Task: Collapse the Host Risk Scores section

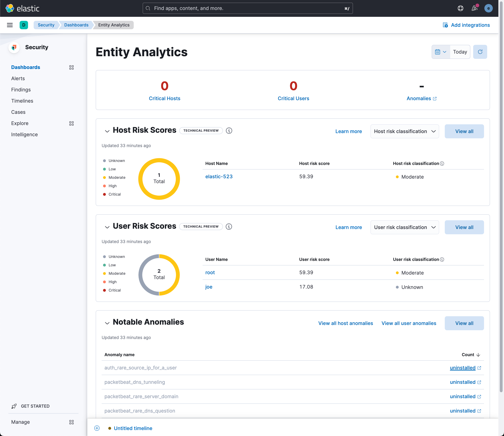Action: pos(107,131)
